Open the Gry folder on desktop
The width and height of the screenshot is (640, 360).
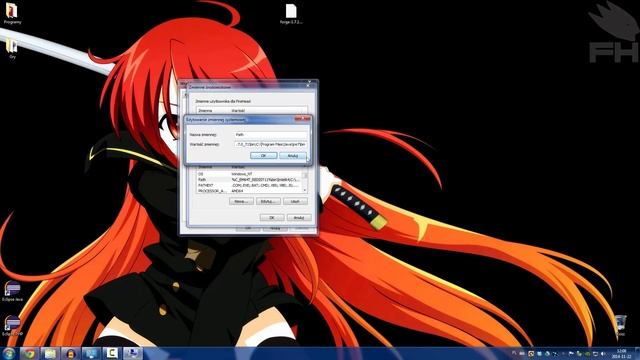(12, 49)
